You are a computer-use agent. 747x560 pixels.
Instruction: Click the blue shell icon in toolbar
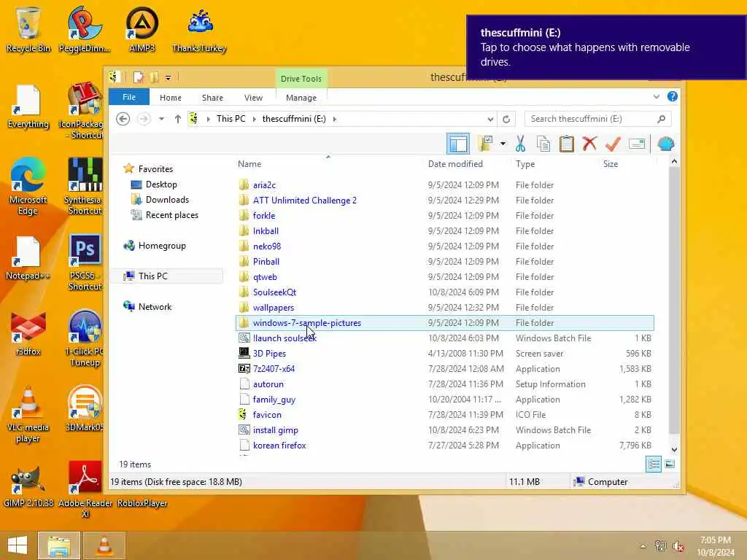click(665, 144)
